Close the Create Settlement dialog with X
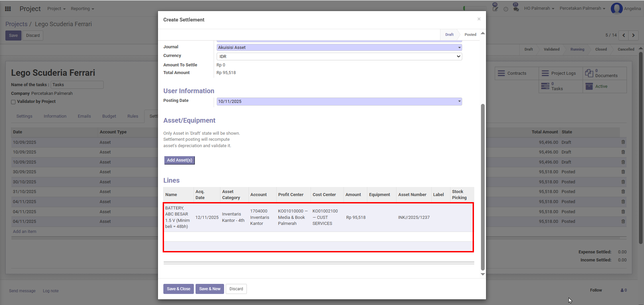 pyautogui.click(x=479, y=19)
